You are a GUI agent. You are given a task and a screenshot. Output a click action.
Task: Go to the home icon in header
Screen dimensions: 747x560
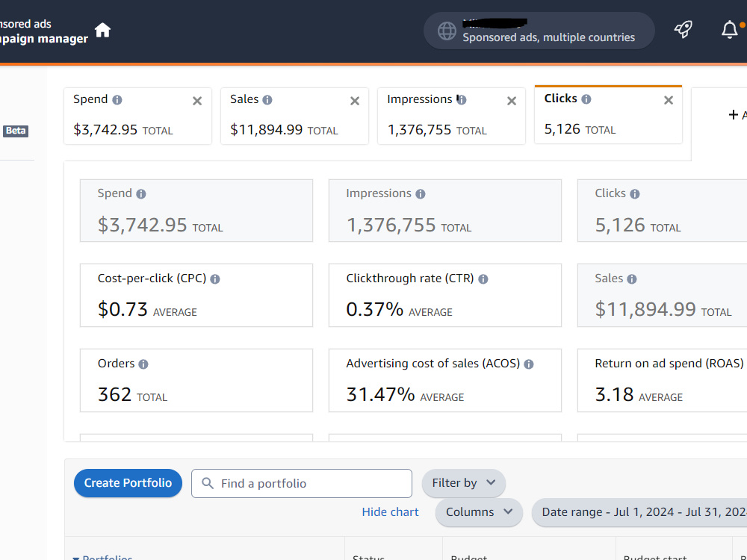point(102,30)
